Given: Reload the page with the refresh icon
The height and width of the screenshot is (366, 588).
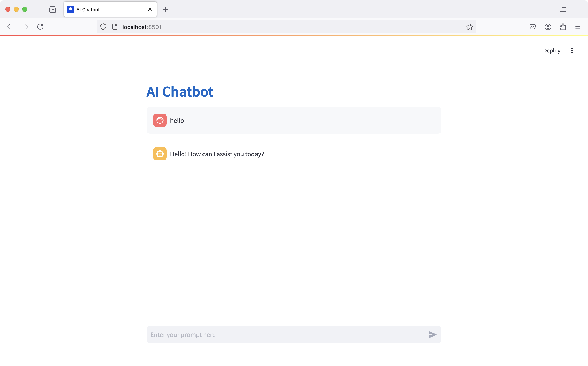Looking at the screenshot, I should (x=40, y=27).
